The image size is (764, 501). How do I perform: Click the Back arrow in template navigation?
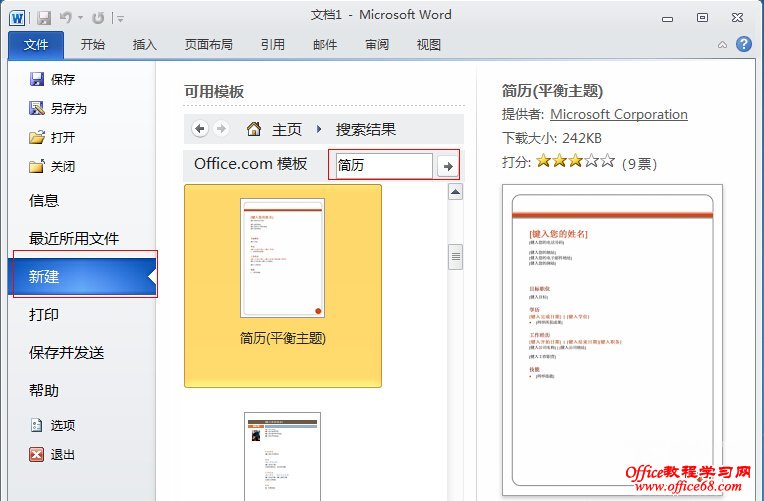pyautogui.click(x=200, y=129)
